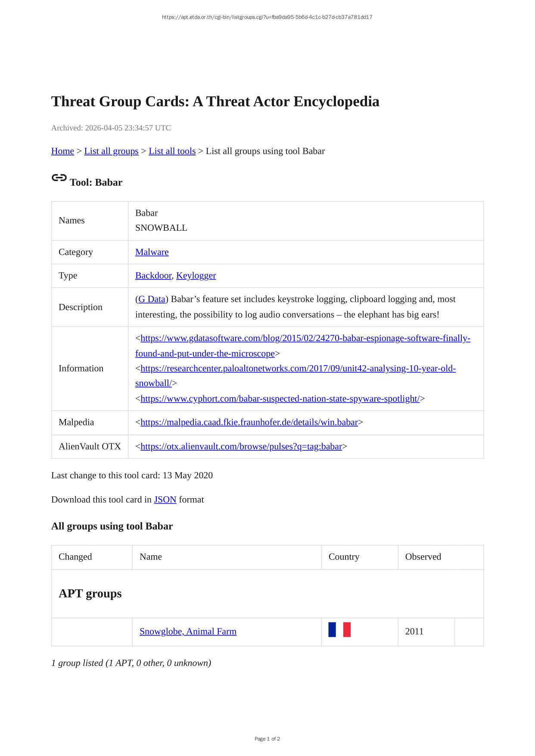The image size is (535, 756).
Task: Open the Palo Alto unit42 snowball link
Action: pos(298,369)
